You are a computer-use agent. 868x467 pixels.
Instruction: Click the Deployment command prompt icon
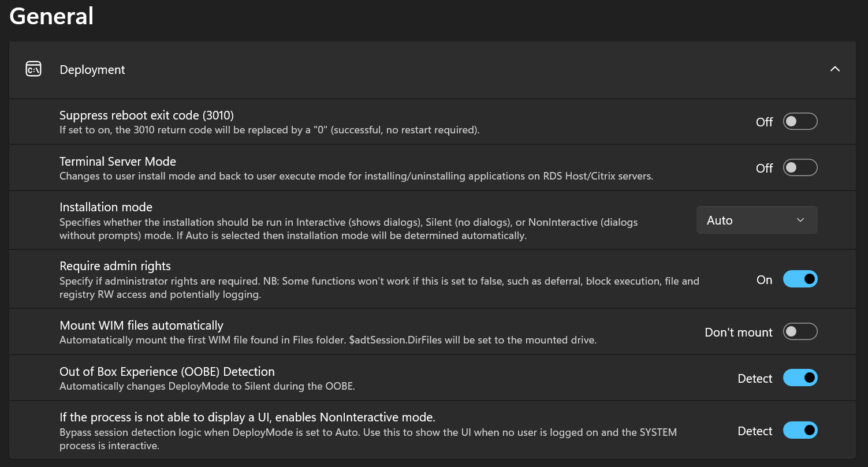(x=33, y=69)
